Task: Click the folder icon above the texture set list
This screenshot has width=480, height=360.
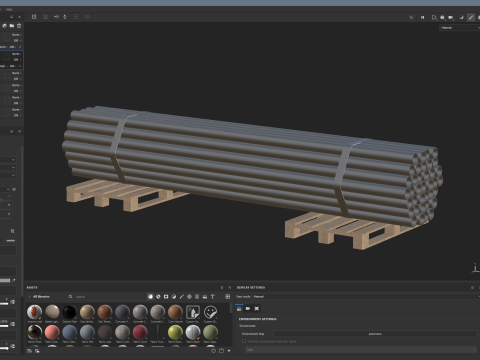Action: coord(12,26)
